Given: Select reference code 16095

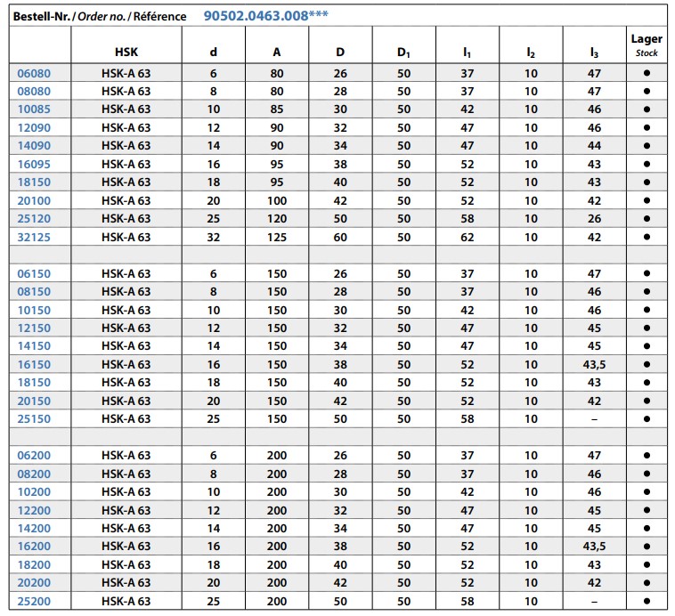Looking at the screenshot, I should 34,165.
